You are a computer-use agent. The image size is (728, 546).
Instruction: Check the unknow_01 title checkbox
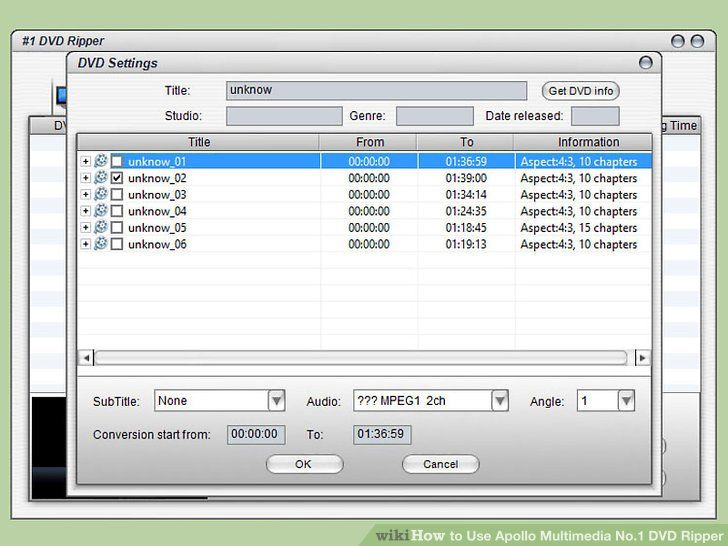click(117, 161)
